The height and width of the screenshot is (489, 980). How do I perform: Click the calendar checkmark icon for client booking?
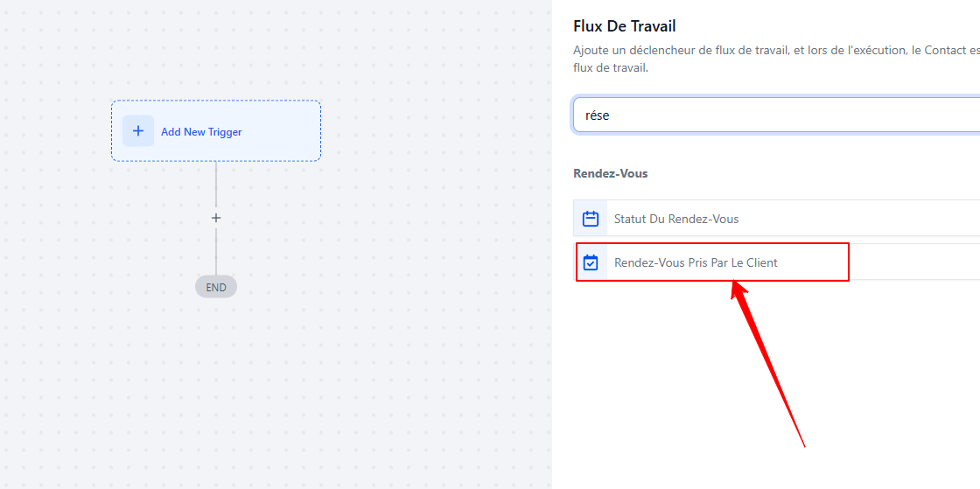click(591, 262)
